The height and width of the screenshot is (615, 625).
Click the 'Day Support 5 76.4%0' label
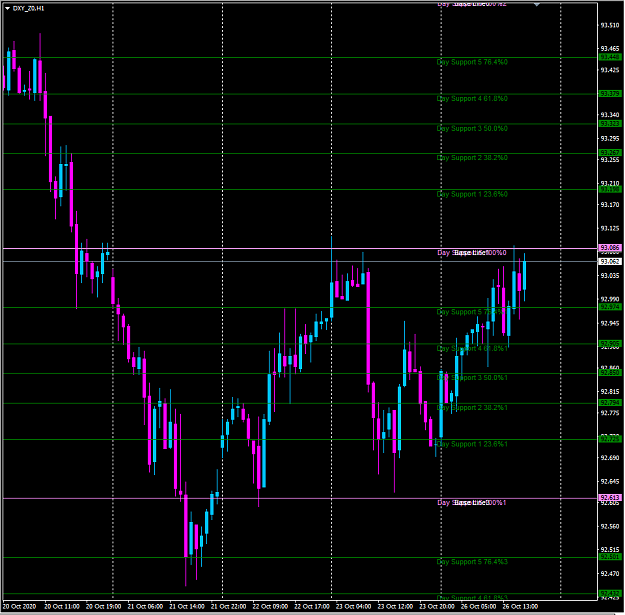click(472, 62)
